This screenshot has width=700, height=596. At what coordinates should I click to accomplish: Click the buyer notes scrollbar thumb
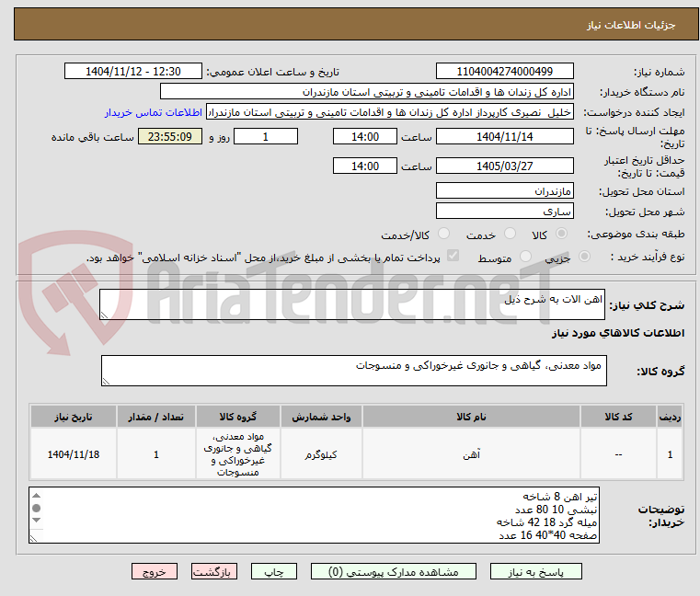[x=37, y=508]
